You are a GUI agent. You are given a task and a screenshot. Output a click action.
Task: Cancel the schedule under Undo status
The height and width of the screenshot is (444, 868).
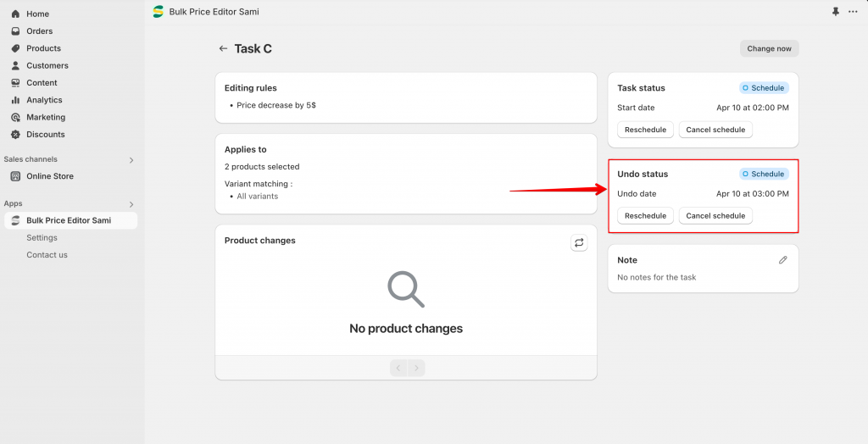pos(715,216)
